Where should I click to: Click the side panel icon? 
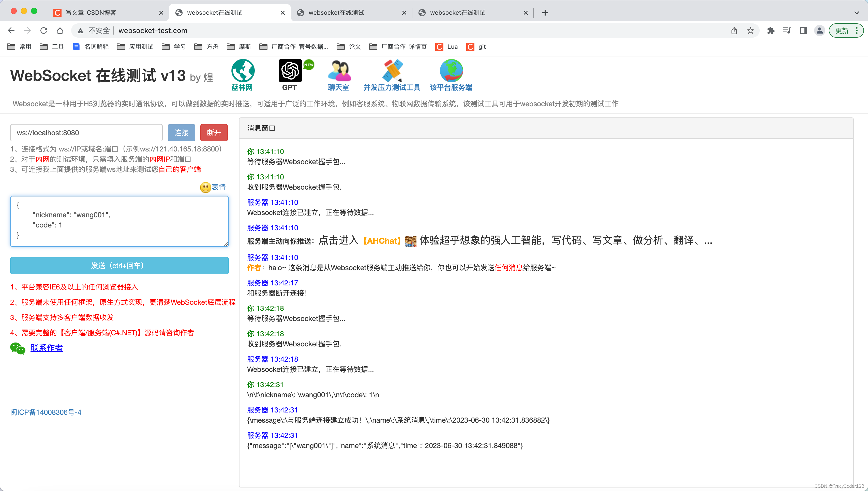[x=803, y=30]
